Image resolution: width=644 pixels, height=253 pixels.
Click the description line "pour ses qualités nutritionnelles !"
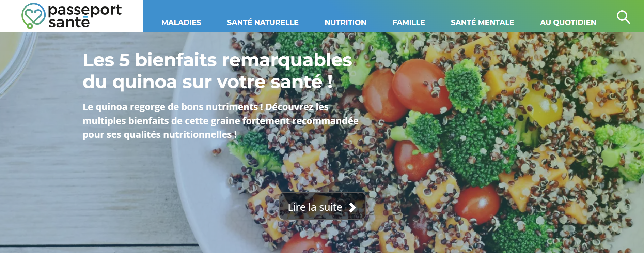160,134
